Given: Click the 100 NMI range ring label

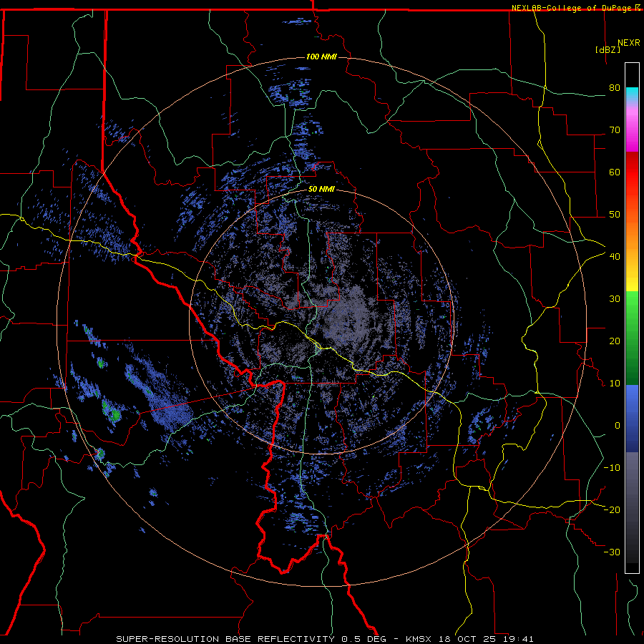Looking at the screenshot, I should click(321, 57).
